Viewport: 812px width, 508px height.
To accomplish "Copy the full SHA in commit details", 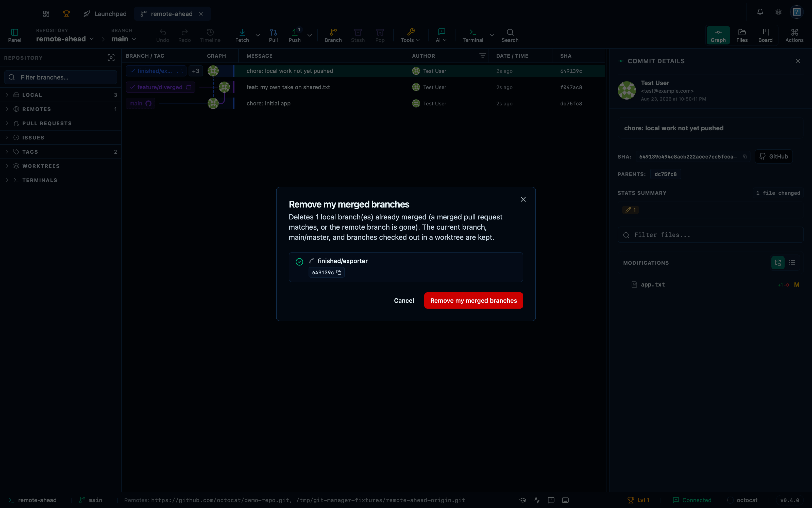I will 745,156.
